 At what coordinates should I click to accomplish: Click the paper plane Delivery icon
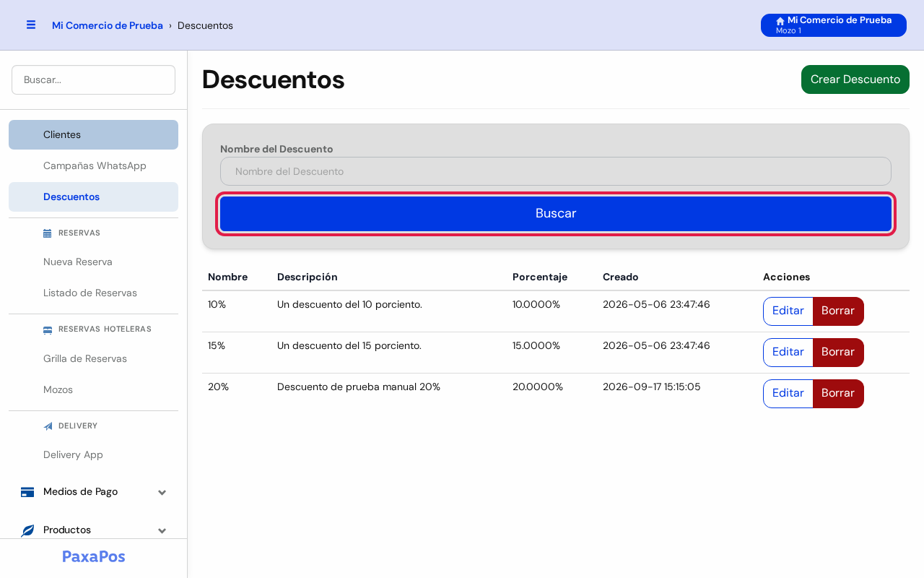pyautogui.click(x=48, y=426)
